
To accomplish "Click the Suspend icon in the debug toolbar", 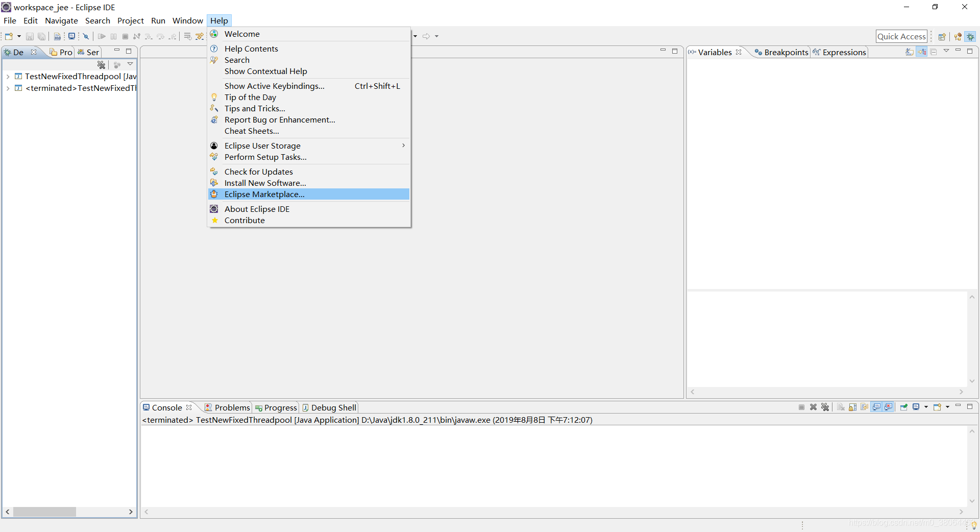I will (x=113, y=36).
